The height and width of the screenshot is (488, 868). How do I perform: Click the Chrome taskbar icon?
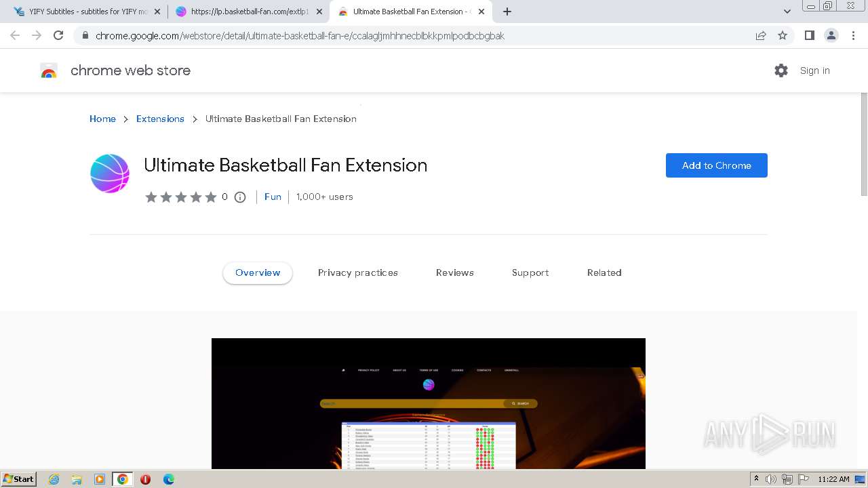tap(123, 479)
